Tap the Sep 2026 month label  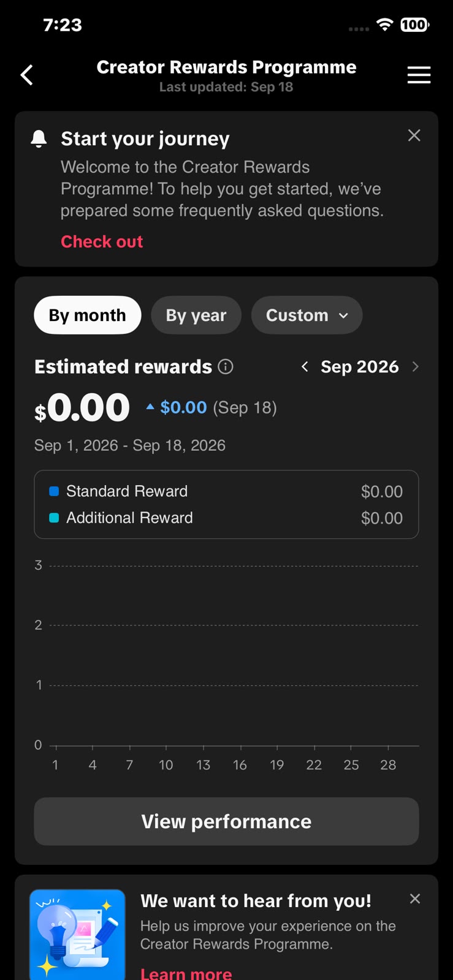click(360, 367)
